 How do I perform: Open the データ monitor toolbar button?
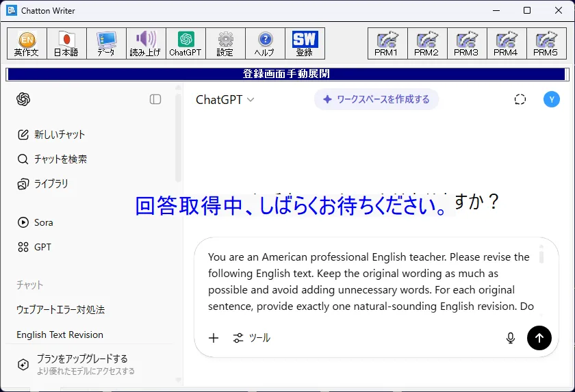tap(106, 43)
